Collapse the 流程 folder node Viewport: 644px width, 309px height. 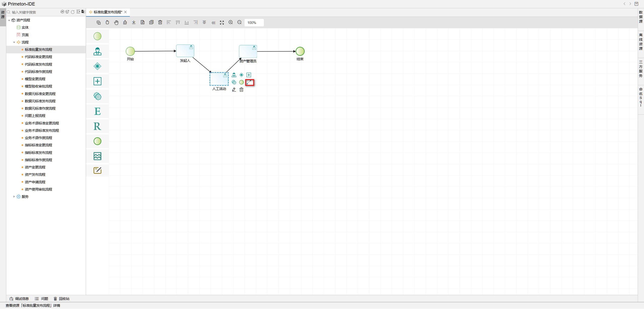pos(14,42)
